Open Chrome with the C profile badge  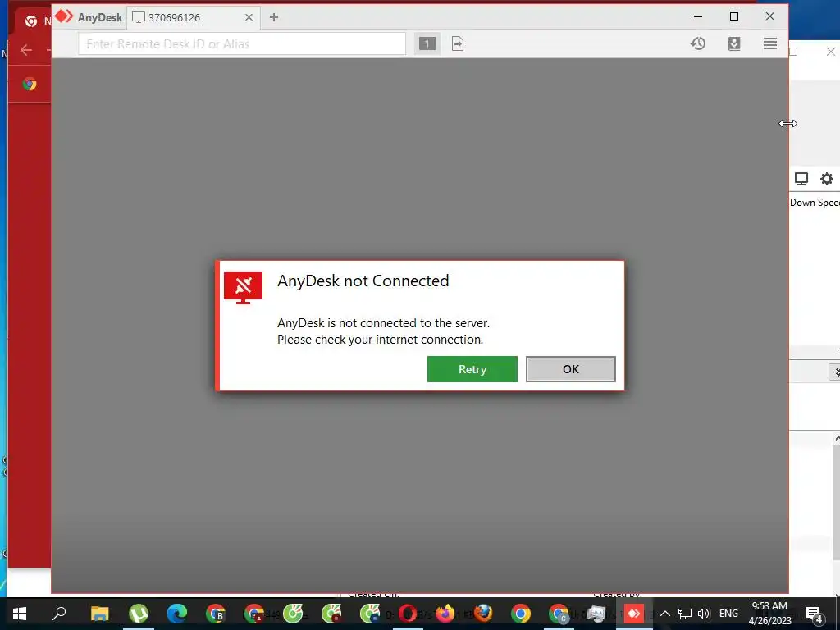coord(559,614)
